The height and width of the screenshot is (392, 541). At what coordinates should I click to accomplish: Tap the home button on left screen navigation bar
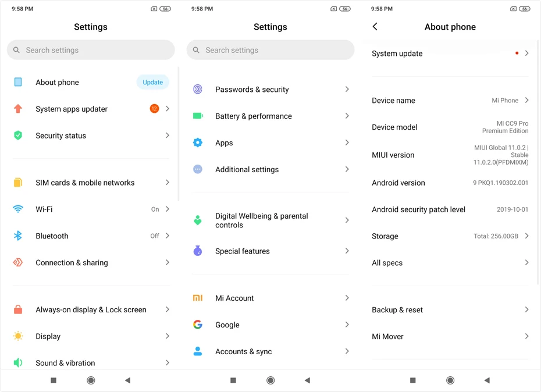coord(91,380)
